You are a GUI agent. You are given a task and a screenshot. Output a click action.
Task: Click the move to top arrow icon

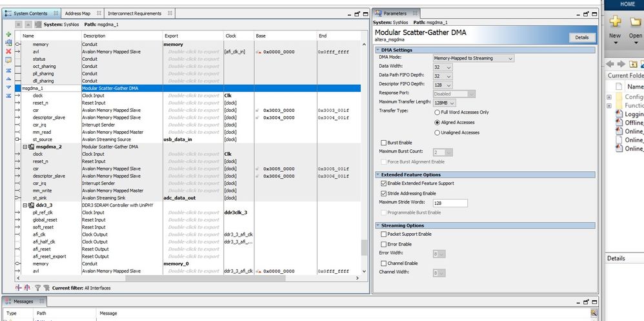click(8, 70)
